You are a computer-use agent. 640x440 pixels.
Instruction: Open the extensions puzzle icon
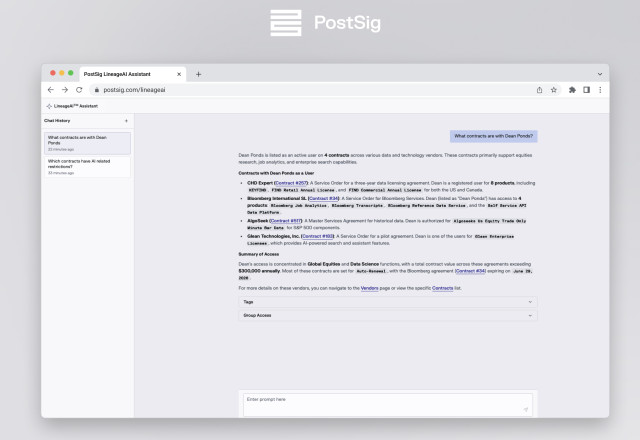point(572,90)
